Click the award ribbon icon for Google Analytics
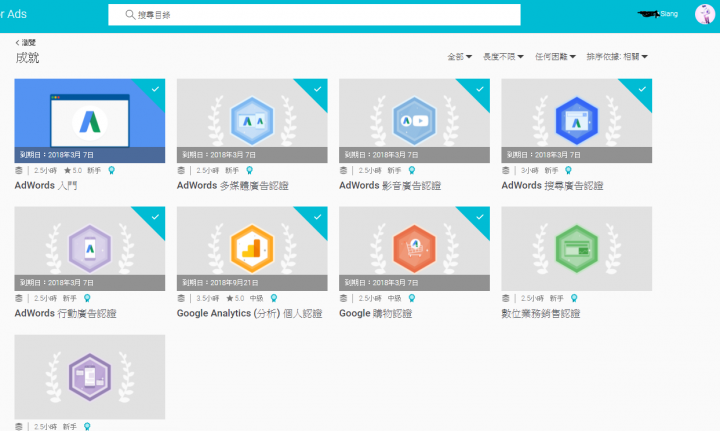Image resolution: width=720 pixels, height=431 pixels. click(274, 298)
